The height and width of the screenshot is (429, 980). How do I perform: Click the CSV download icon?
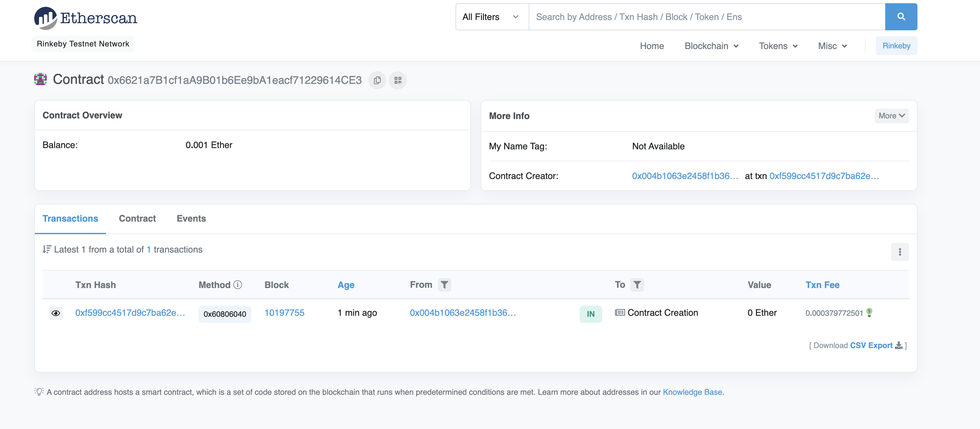pos(898,345)
